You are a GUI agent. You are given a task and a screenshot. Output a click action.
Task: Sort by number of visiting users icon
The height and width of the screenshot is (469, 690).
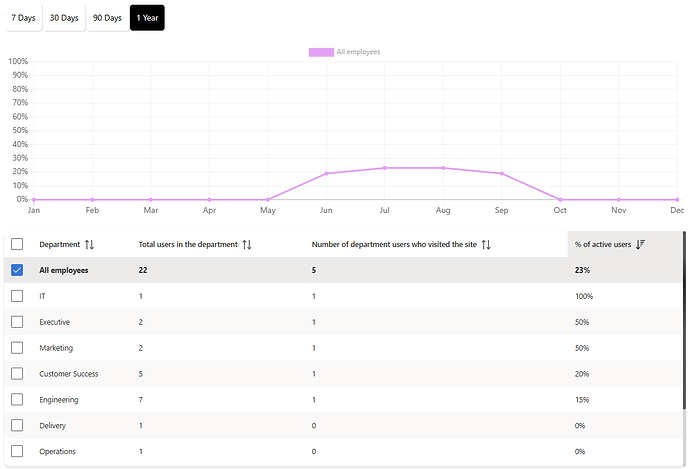[x=486, y=244]
